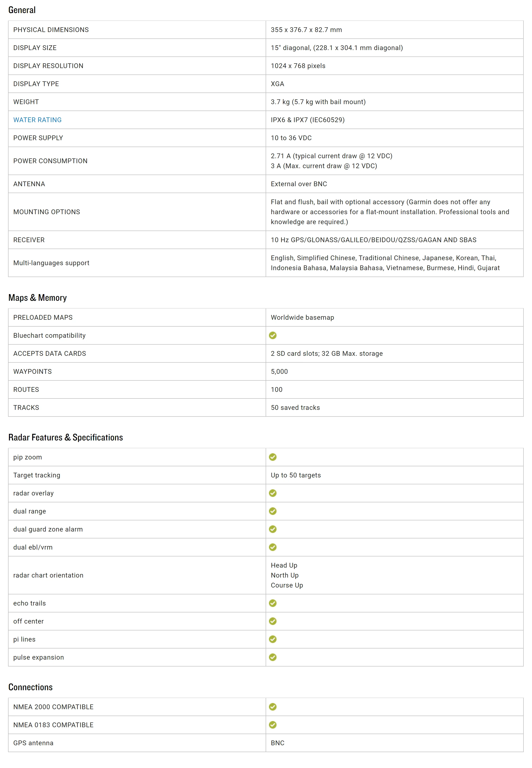Image resolution: width=532 pixels, height=768 pixels.
Task: Click the NMEA 2000 COMPATIBLE checkmark
Action: click(273, 707)
